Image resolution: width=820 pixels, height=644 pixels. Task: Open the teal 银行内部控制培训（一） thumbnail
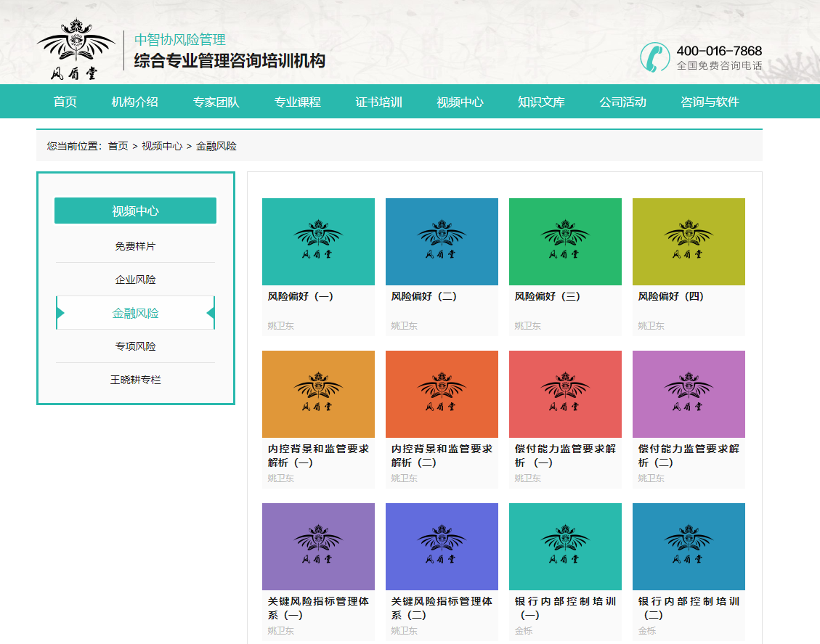tap(565, 547)
